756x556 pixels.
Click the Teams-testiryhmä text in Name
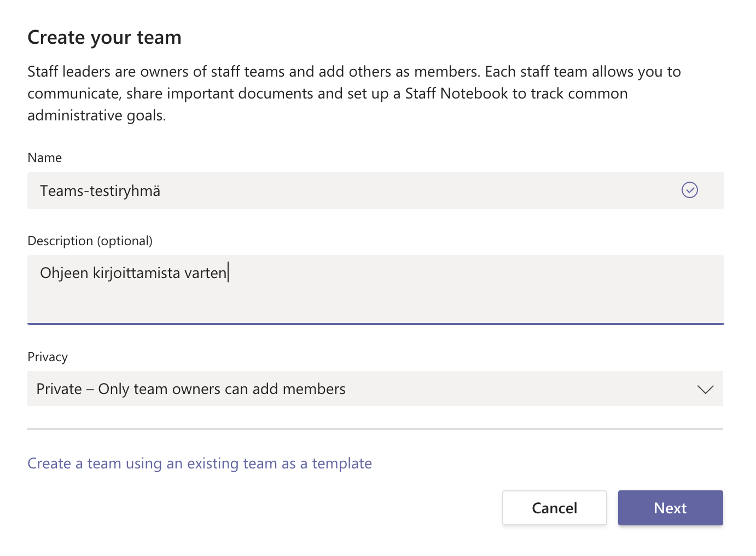pos(100,191)
